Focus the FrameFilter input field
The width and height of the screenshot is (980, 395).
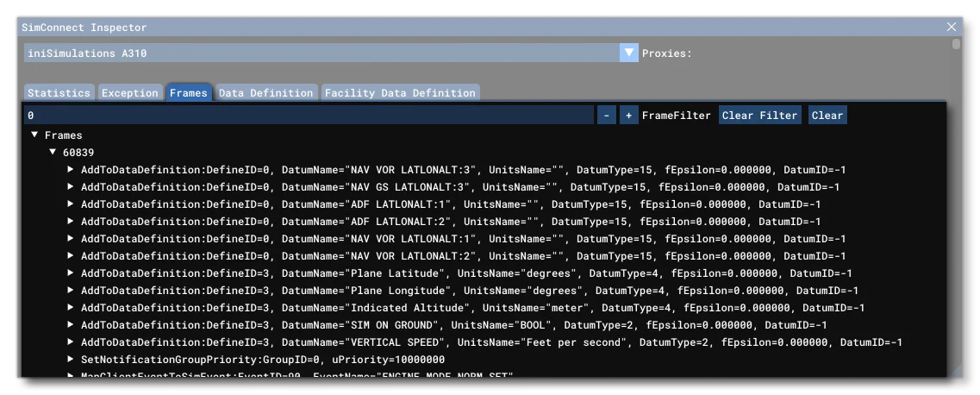(309, 115)
